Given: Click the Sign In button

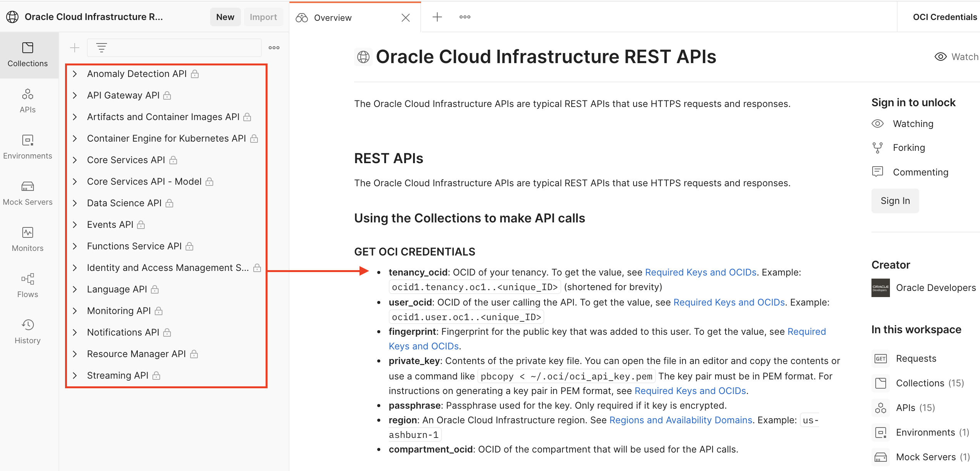Looking at the screenshot, I should coord(895,201).
